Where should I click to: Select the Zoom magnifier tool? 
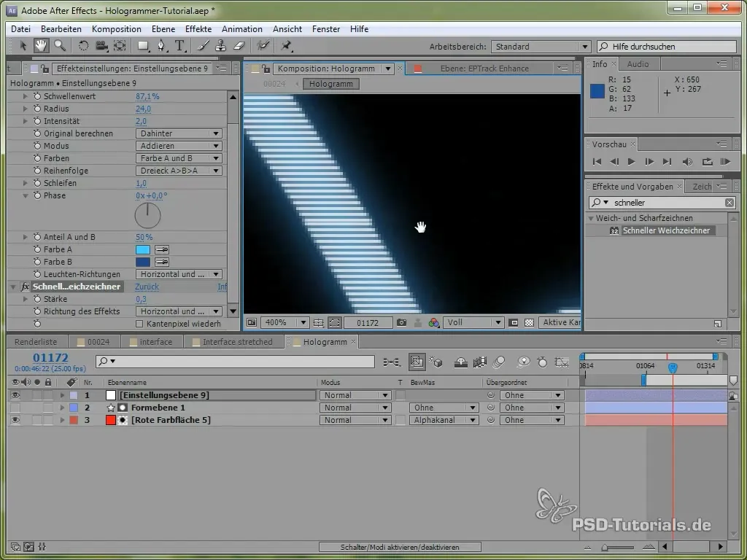[60, 46]
